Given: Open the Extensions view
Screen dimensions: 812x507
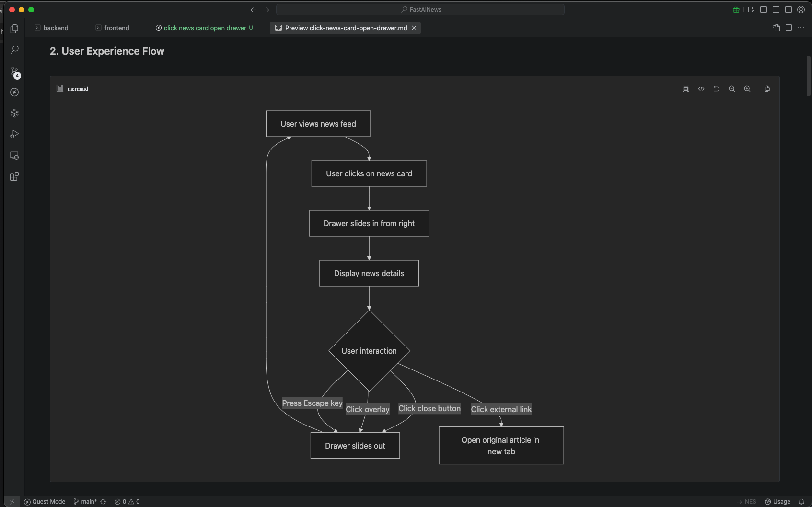Looking at the screenshot, I should (14, 177).
